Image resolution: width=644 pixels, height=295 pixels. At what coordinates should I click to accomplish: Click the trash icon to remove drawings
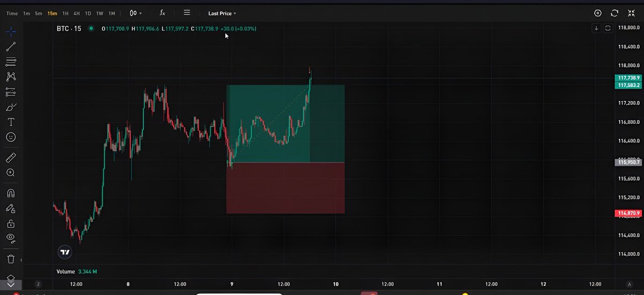pos(11,260)
